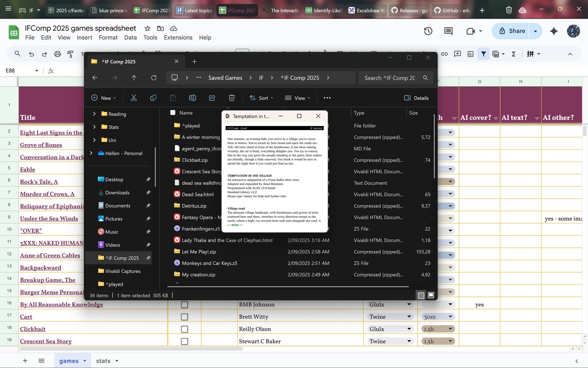This screenshot has width=588, height=368.
Task: Click the Search ^IF Comp 2025 field
Action: [x=390, y=78]
